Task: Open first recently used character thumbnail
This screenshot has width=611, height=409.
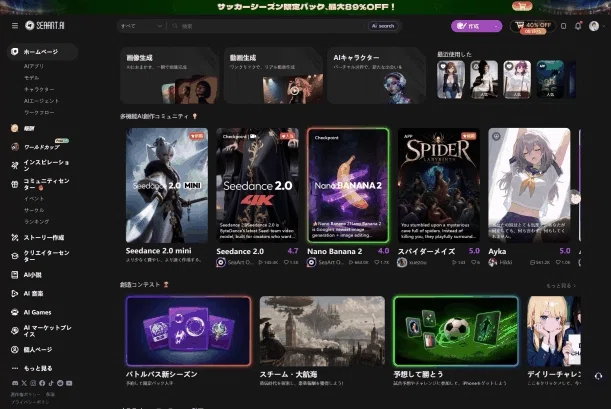Action: (451, 79)
